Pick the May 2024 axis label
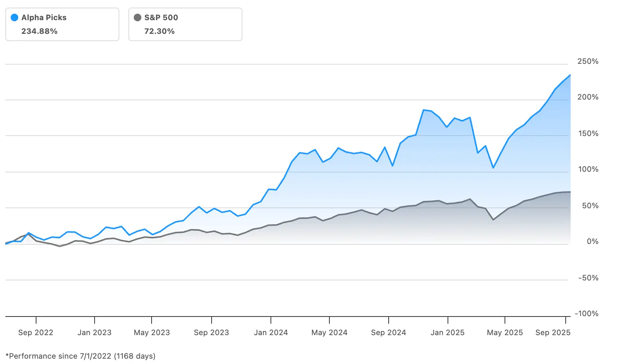617x364 pixels. [x=329, y=332]
